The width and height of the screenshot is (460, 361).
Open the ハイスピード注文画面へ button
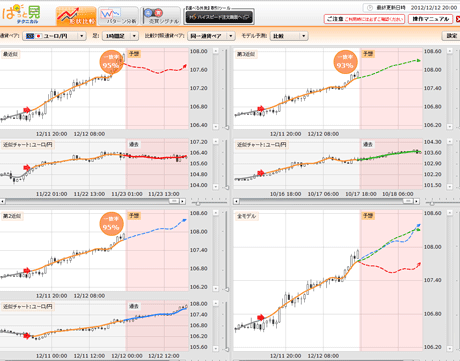click(219, 17)
